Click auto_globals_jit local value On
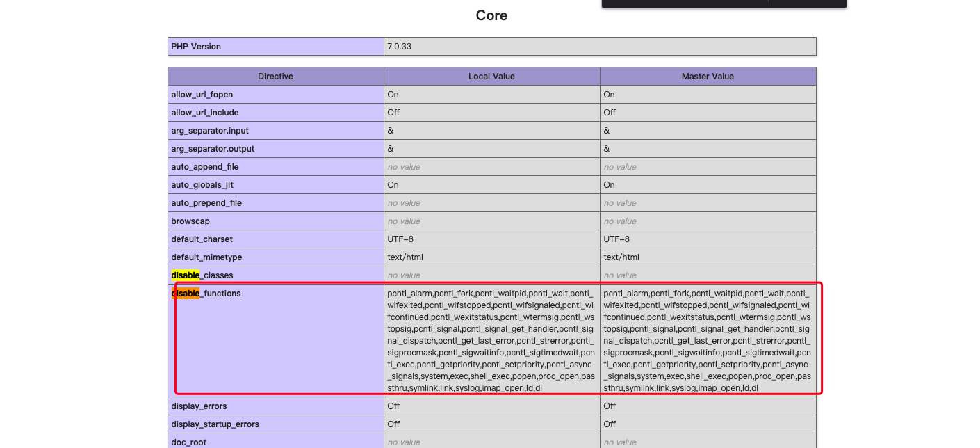 coord(393,185)
